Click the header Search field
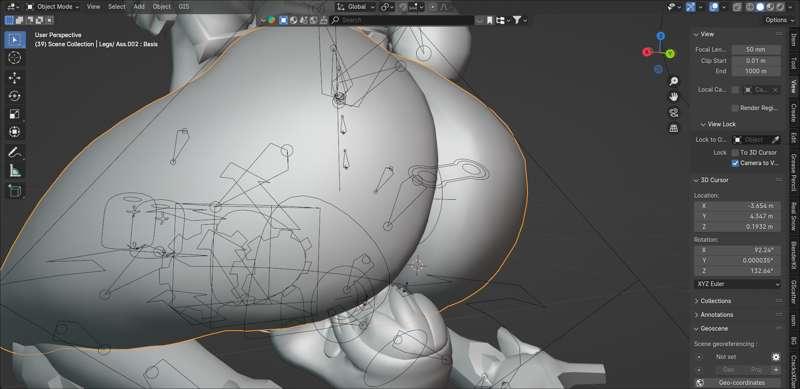 [402, 20]
